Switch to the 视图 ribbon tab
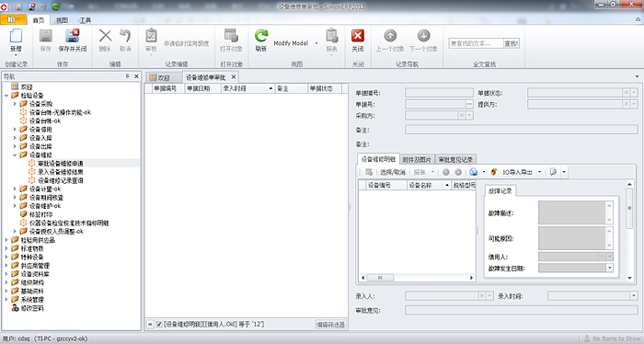 [62, 20]
